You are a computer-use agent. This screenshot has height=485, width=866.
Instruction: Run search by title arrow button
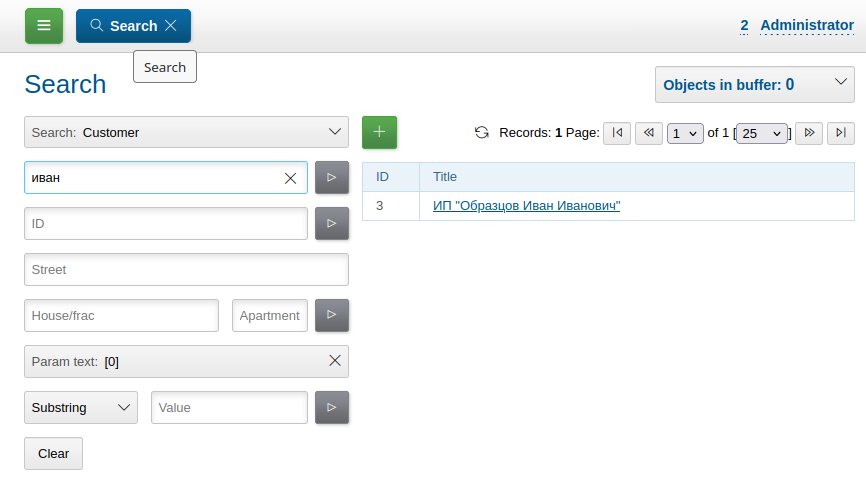coord(332,177)
